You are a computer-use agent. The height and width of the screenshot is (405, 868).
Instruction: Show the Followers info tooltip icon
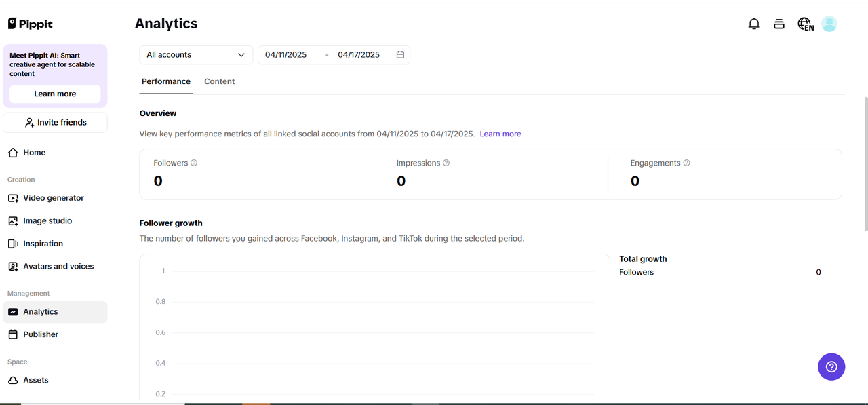[x=194, y=163]
